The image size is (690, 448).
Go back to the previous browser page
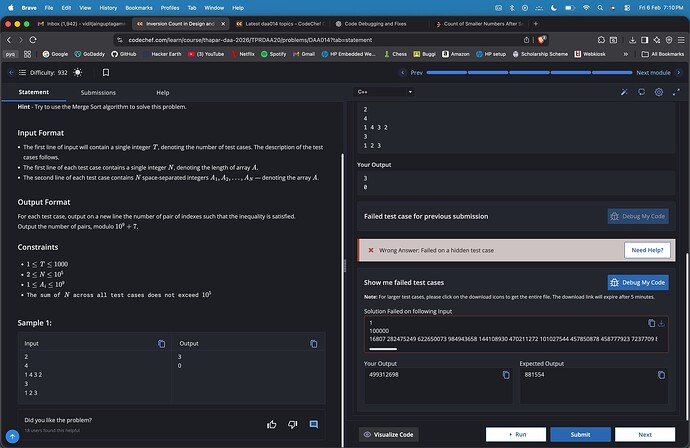[9, 40]
